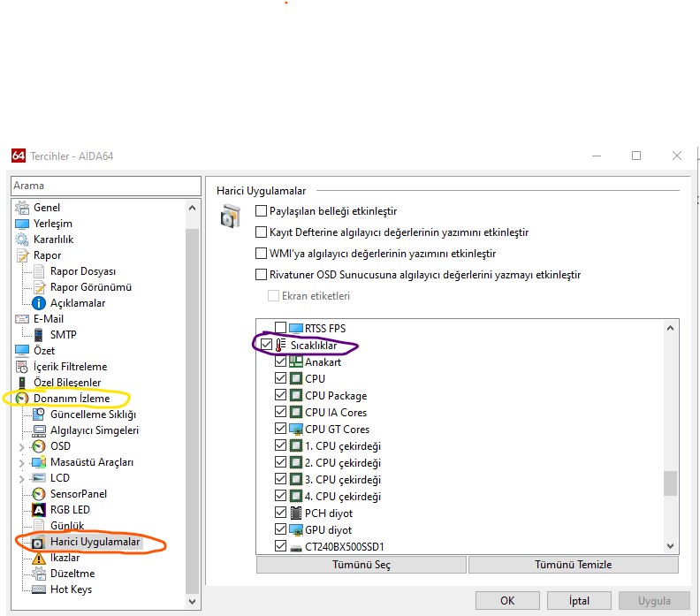The height and width of the screenshot is (616, 700).
Task: Click the Genel settings gear icon
Action: 22,208
